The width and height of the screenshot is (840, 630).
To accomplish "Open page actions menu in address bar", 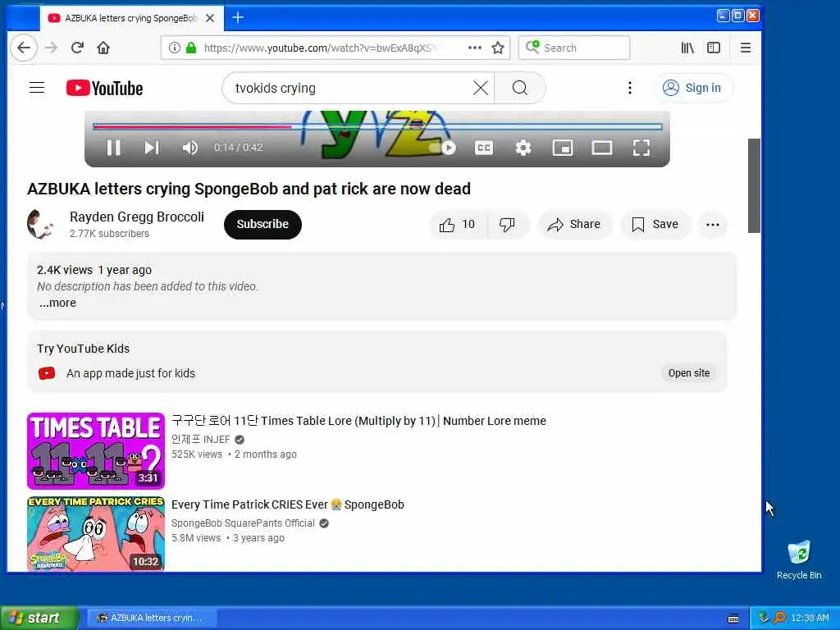I will 475,48.
